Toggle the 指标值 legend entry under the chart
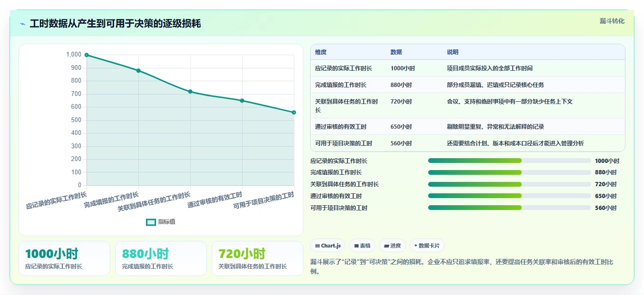 coord(161,222)
